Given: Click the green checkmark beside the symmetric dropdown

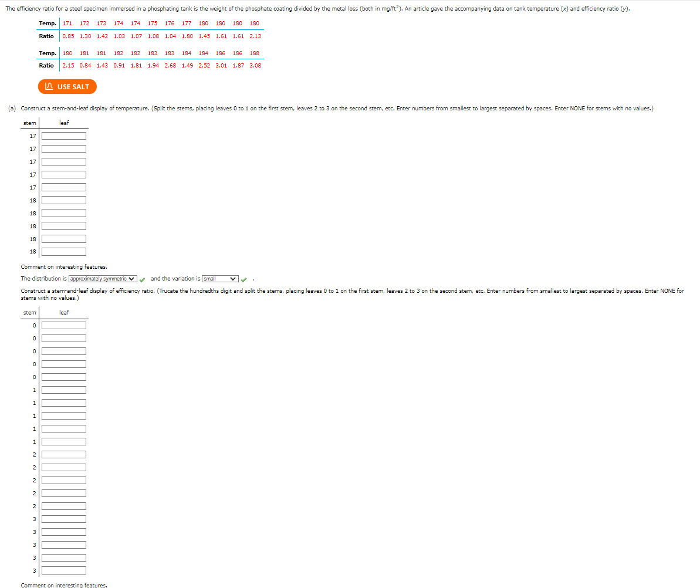Looking at the screenshot, I should tap(142, 280).
